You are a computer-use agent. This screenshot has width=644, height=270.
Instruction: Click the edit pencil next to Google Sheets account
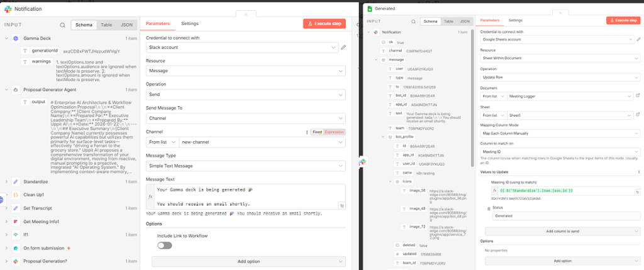[638, 40]
